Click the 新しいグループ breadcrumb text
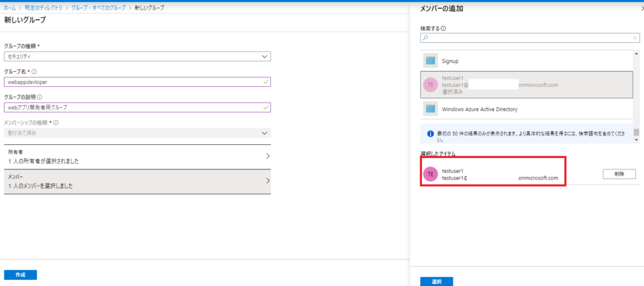The height and width of the screenshot is (286, 644). click(150, 8)
